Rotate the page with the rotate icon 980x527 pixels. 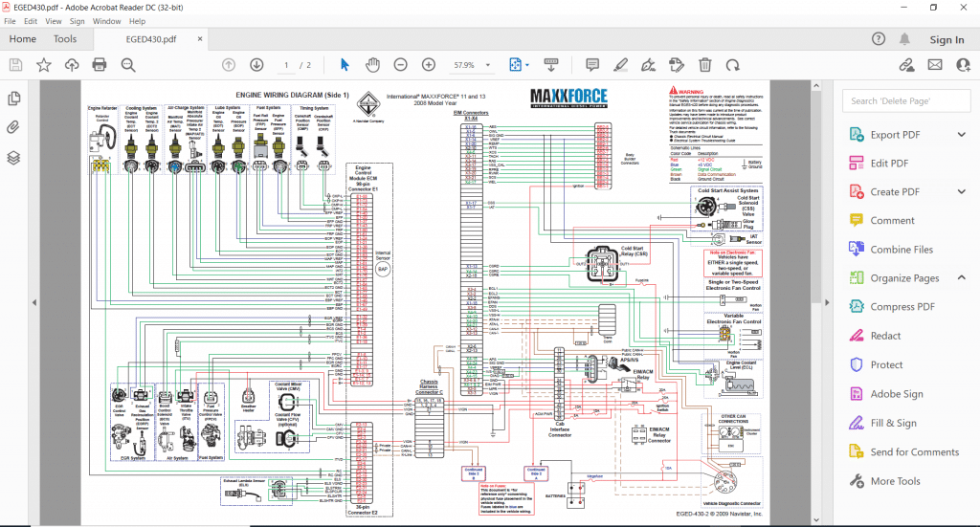click(x=732, y=65)
